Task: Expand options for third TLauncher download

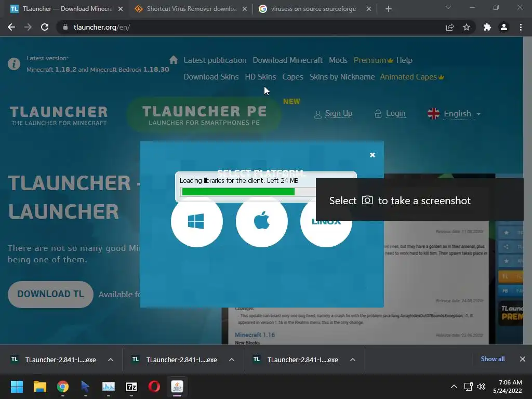Action: click(353, 360)
